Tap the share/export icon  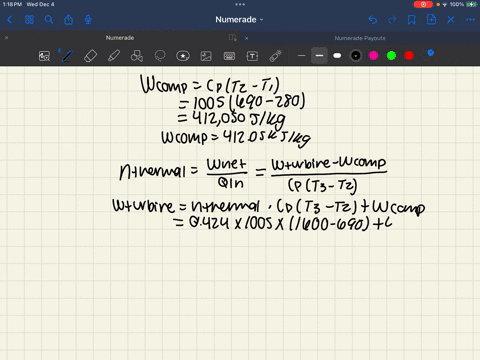68,20
